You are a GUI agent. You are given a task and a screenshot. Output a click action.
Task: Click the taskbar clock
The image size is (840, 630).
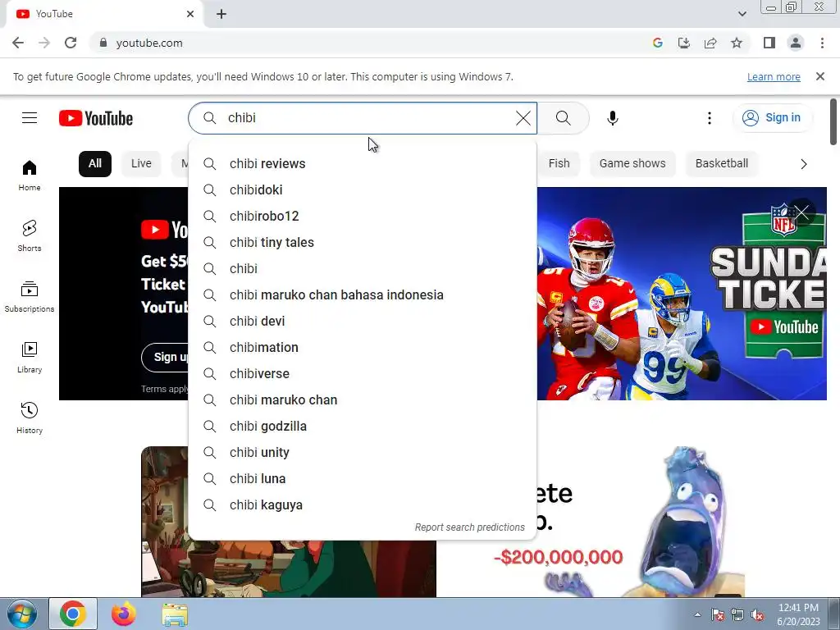tap(798, 614)
